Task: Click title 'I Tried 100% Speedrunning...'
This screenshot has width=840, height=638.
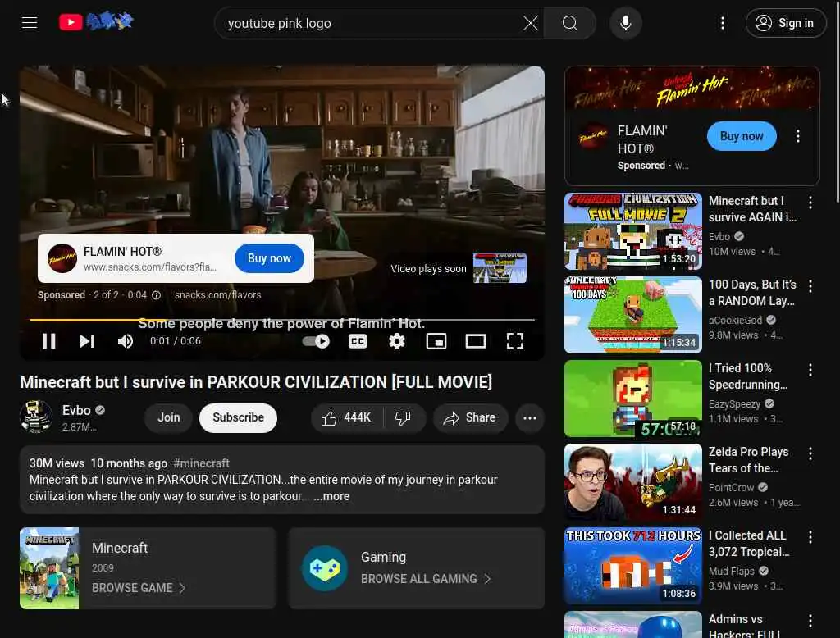Action: [x=748, y=376]
